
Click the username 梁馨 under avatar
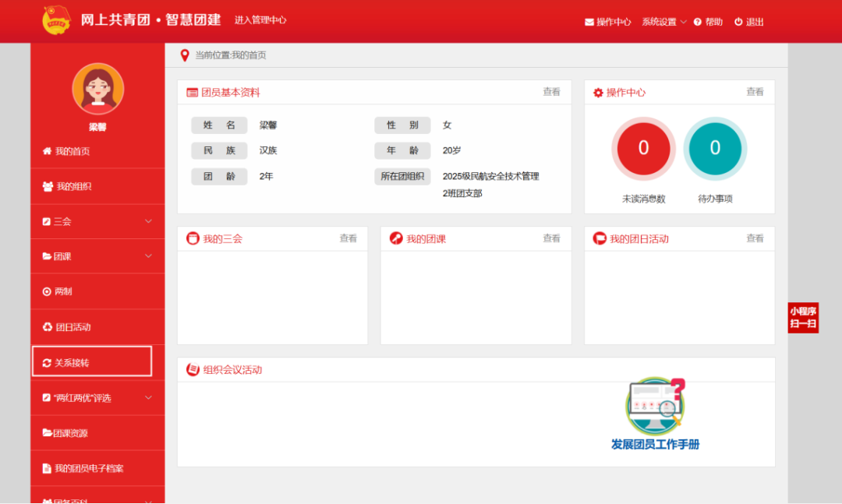click(x=97, y=127)
